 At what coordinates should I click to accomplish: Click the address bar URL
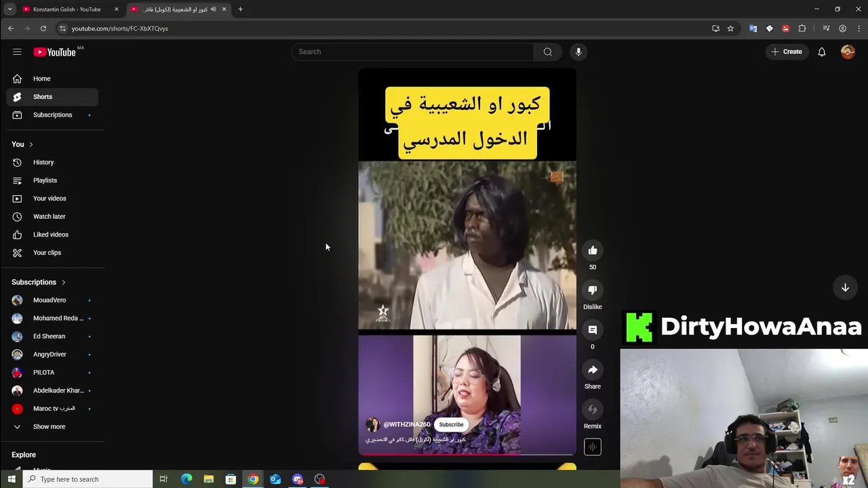point(120,28)
